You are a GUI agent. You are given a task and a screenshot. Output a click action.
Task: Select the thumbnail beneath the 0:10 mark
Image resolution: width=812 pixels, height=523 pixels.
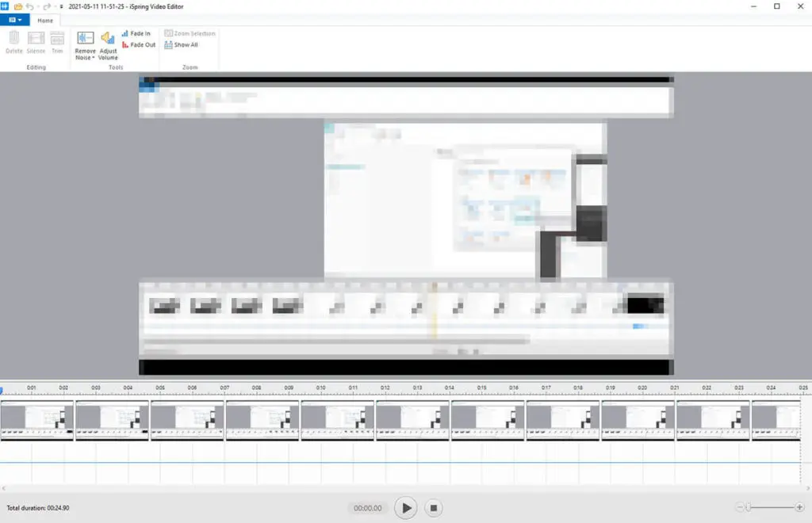point(337,420)
